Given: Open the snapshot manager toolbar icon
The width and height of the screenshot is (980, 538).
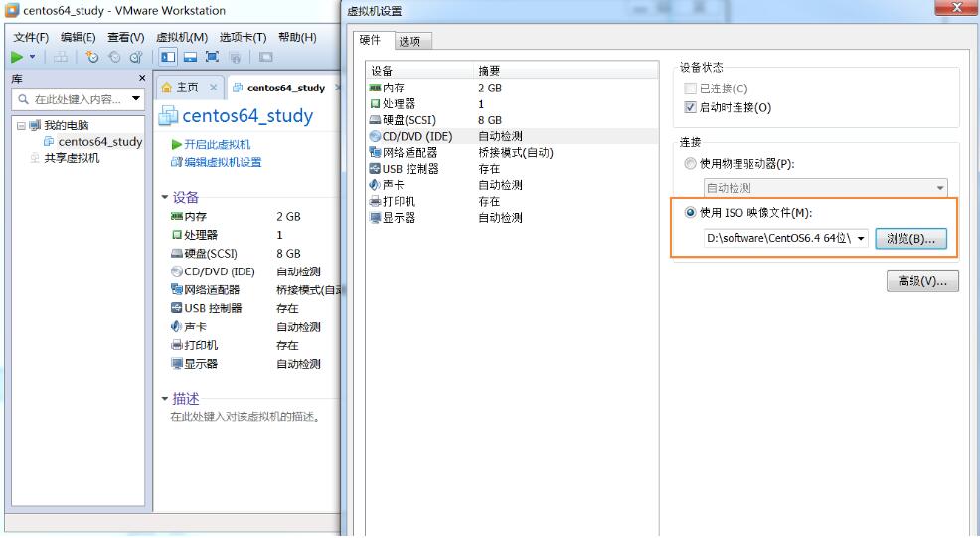Looking at the screenshot, I should [136, 57].
